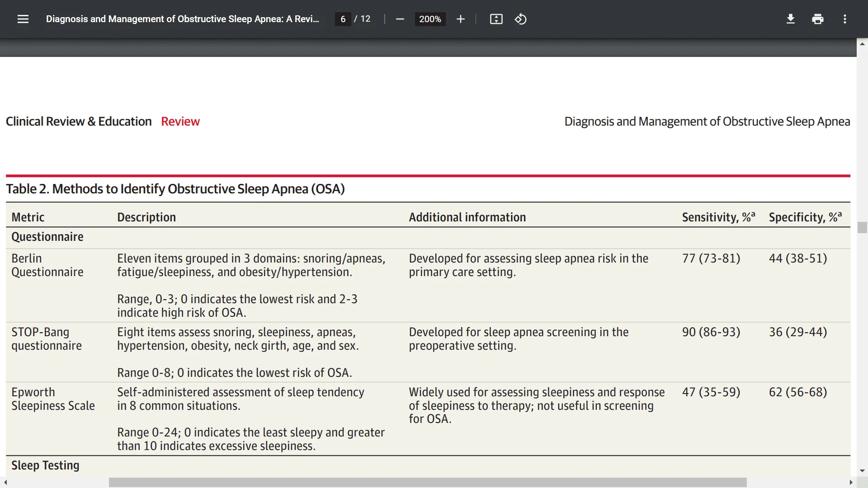The height and width of the screenshot is (488, 868).
Task: Click Berlin specificity value 44 (38-51)
Action: coord(798,258)
